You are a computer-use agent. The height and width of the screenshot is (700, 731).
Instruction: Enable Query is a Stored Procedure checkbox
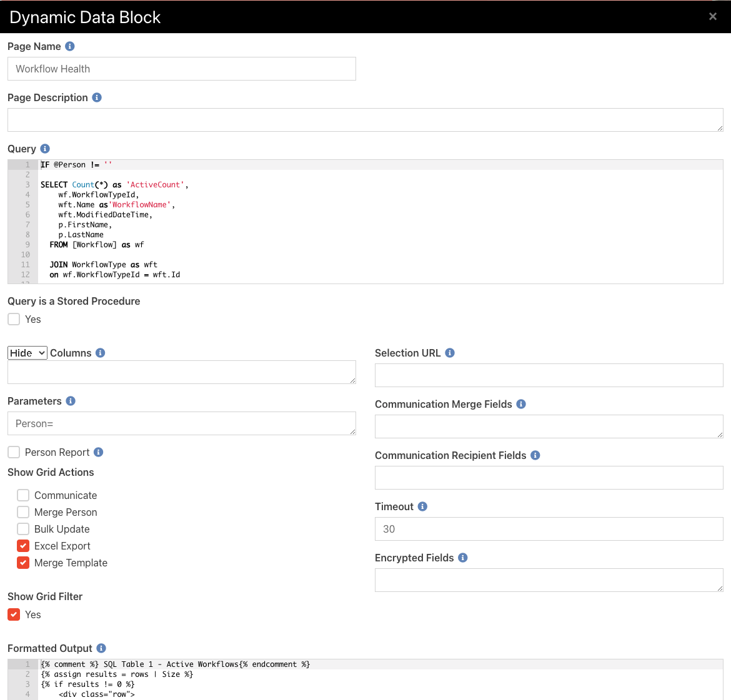point(14,319)
